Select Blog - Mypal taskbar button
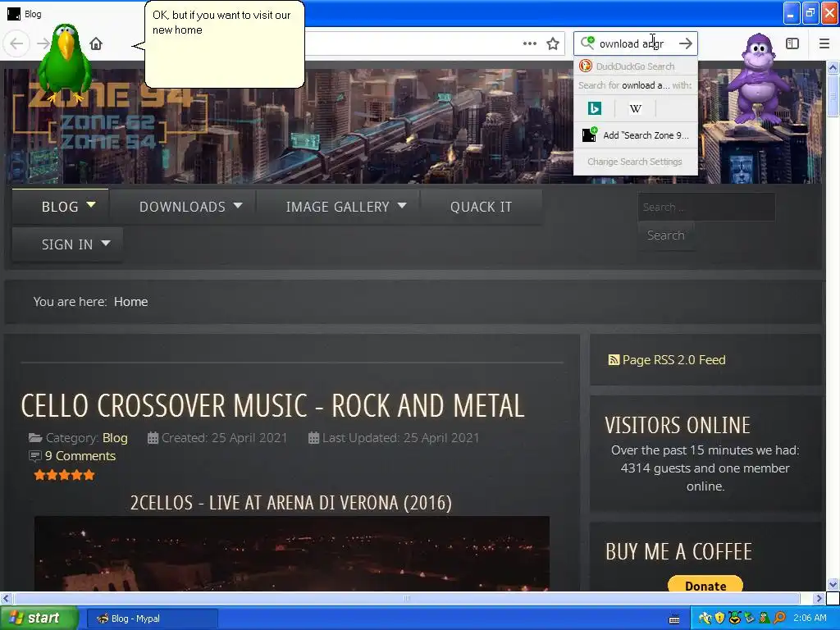The width and height of the screenshot is (840, 630). pyautogui.click(x=152, y=619)
